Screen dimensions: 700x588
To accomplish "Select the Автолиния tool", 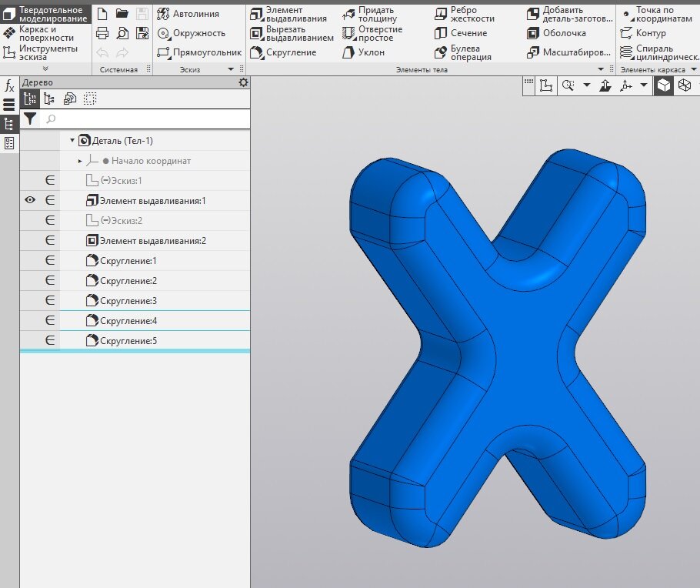I will pyautogui.click(x=188, y=14).
